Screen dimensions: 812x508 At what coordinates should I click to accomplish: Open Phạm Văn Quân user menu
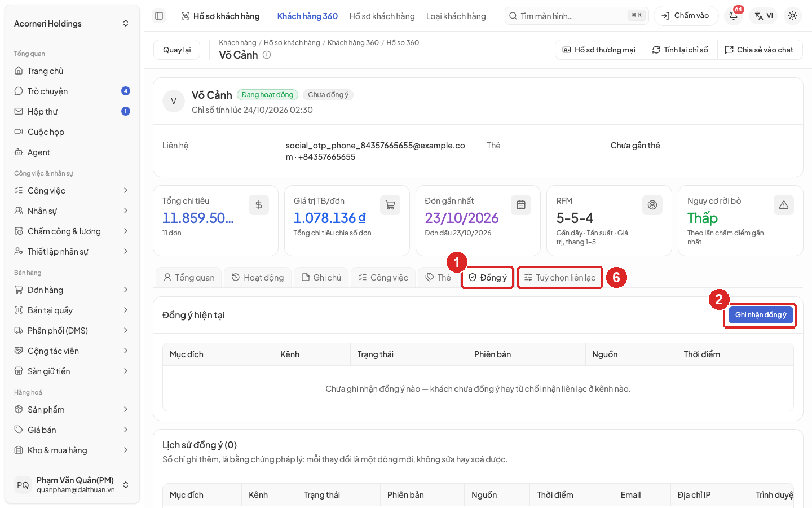72,485
